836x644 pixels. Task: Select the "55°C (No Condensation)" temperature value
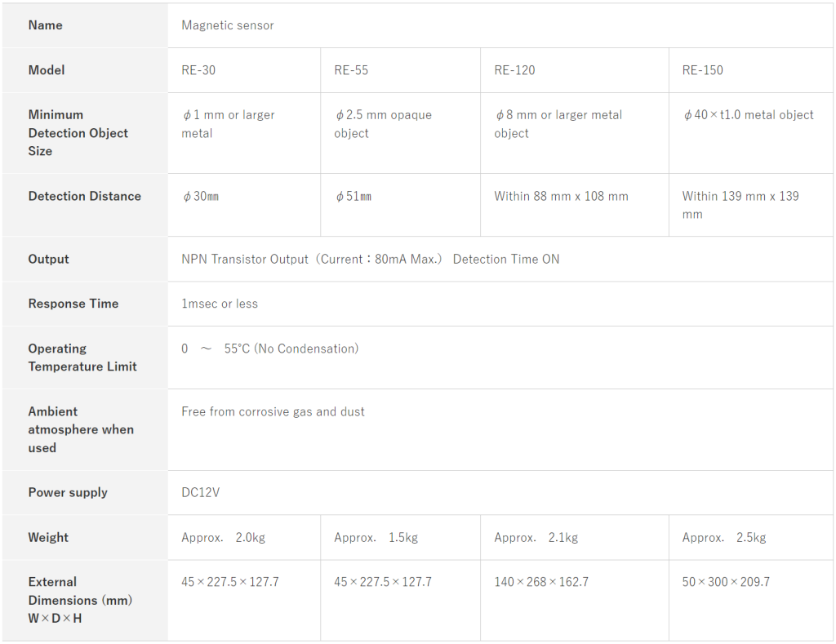[291, 349]
